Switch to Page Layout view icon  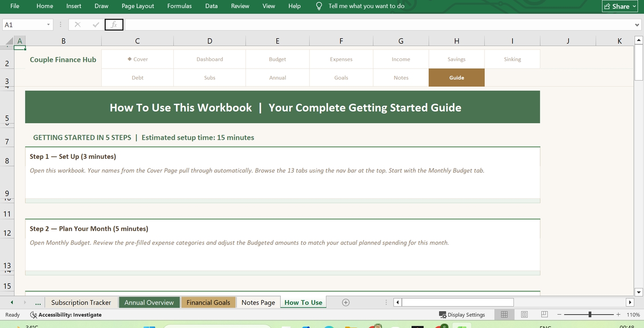[524, 315]
